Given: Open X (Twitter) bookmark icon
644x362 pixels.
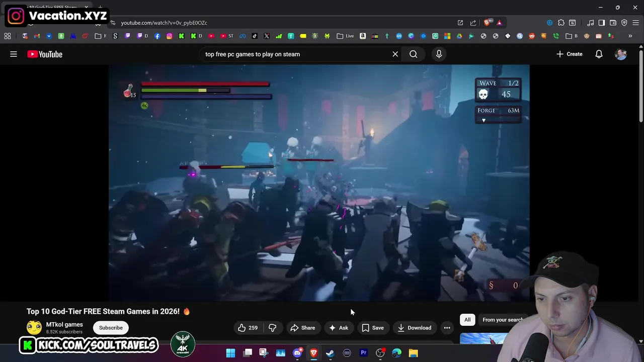Looking at the screenshot, I should [267, 36].
